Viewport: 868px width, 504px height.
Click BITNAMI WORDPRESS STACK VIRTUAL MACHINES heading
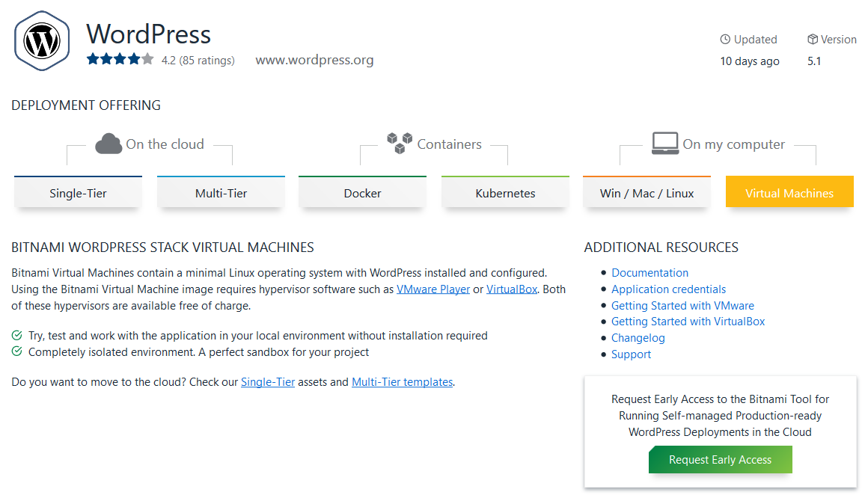tap(163, 248)
